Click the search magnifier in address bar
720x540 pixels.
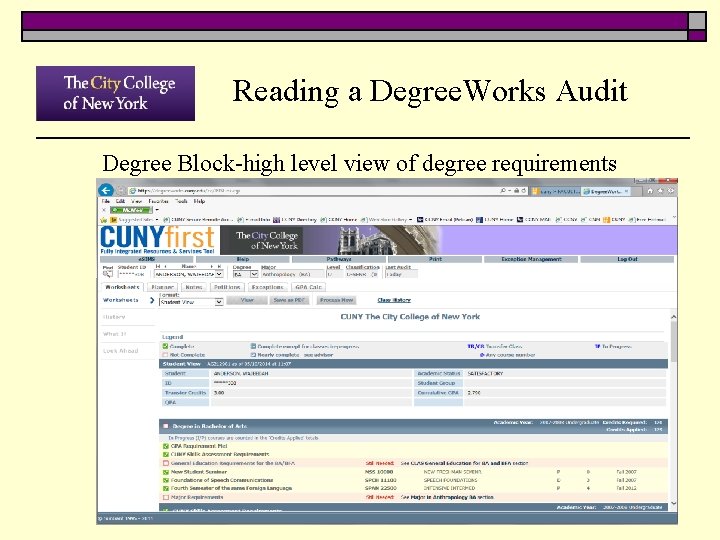point(503,190)
